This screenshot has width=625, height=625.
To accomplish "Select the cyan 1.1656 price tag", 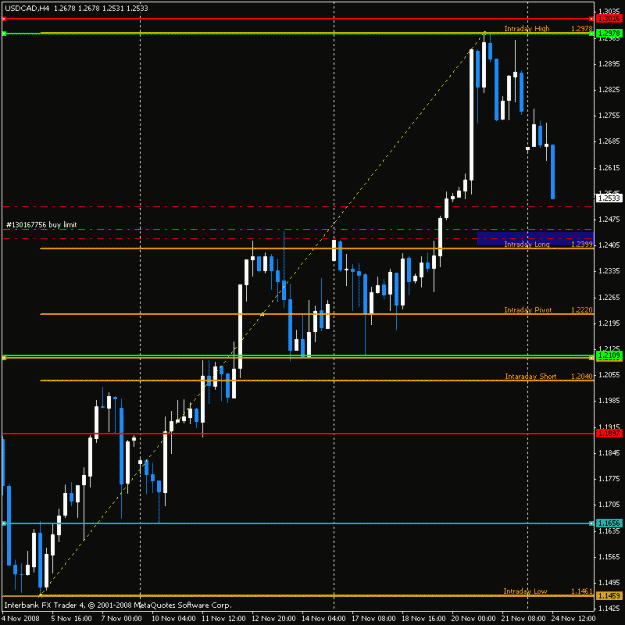I will click(609, 523).
